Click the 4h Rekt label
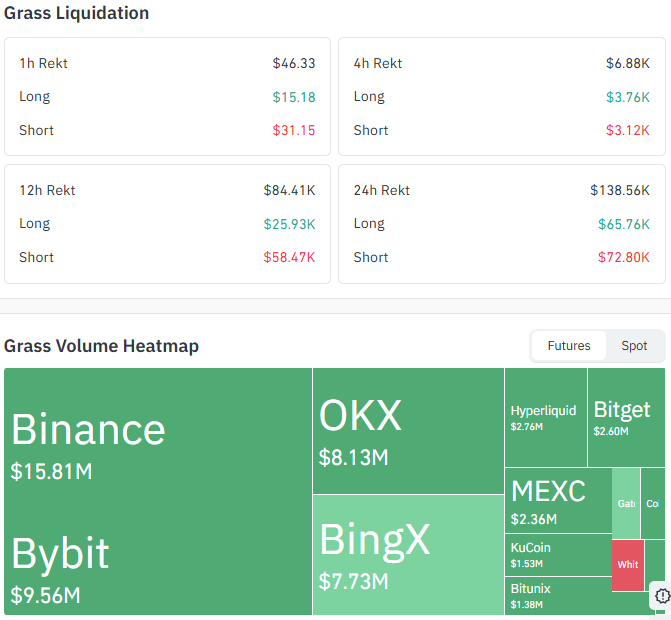The image size is (671, 620). click(378, 63)
